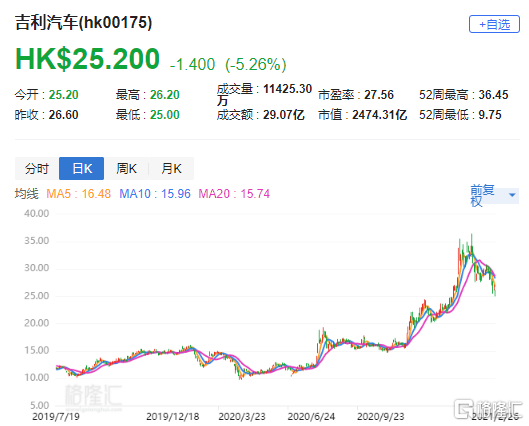The width and height of the screenshot is (529, 426).
Task: Click the 今开 value 25.20
Action: pyautogui.click(x=63, y=95)
